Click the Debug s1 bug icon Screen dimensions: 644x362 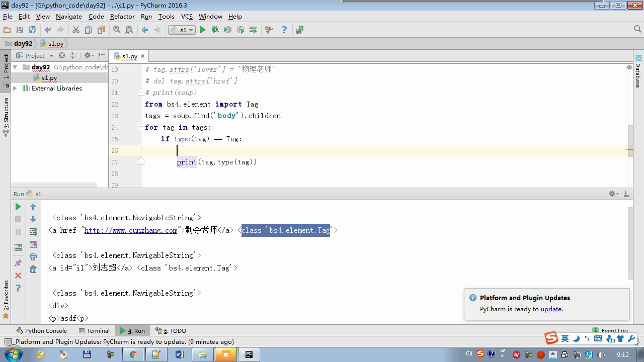(215, 30)
